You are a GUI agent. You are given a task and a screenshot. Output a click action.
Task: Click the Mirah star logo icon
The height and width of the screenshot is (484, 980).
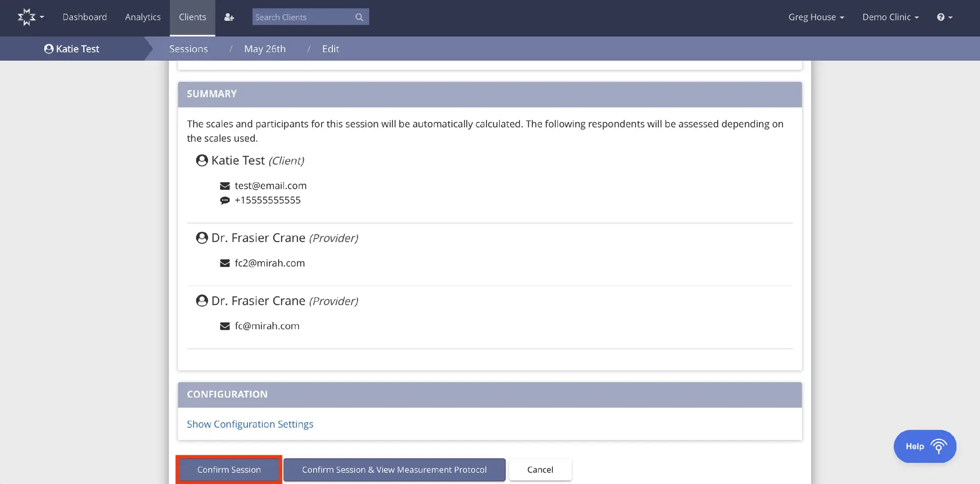(27, 17)
